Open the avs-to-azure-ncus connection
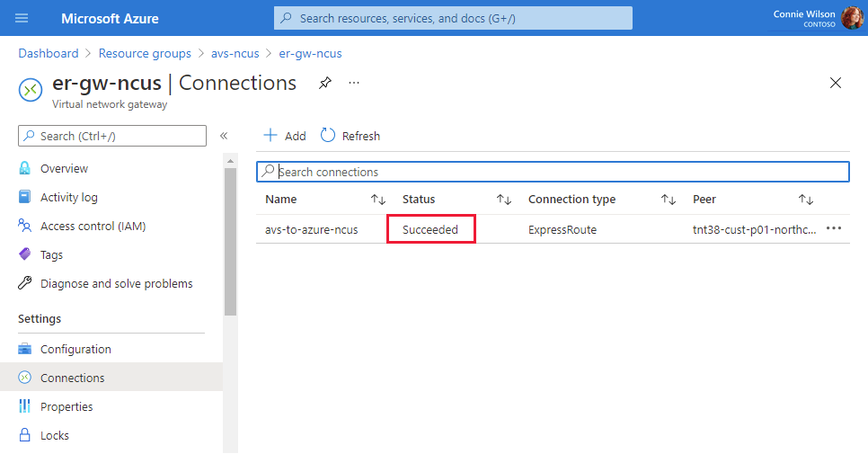 tap(311, 229)
